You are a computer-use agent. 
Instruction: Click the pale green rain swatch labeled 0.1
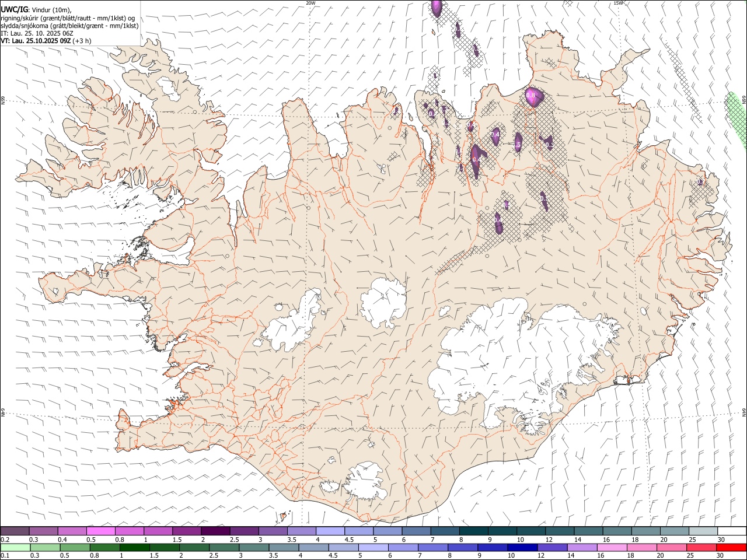tap(15, 547)
